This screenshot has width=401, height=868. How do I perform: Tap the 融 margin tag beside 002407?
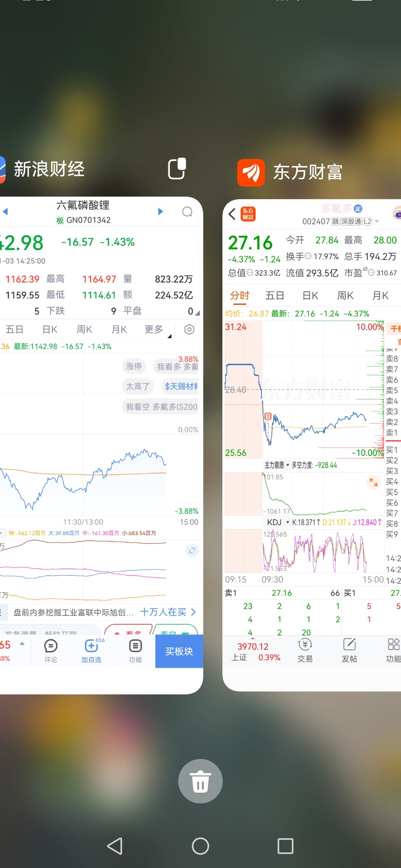[335, 221]
